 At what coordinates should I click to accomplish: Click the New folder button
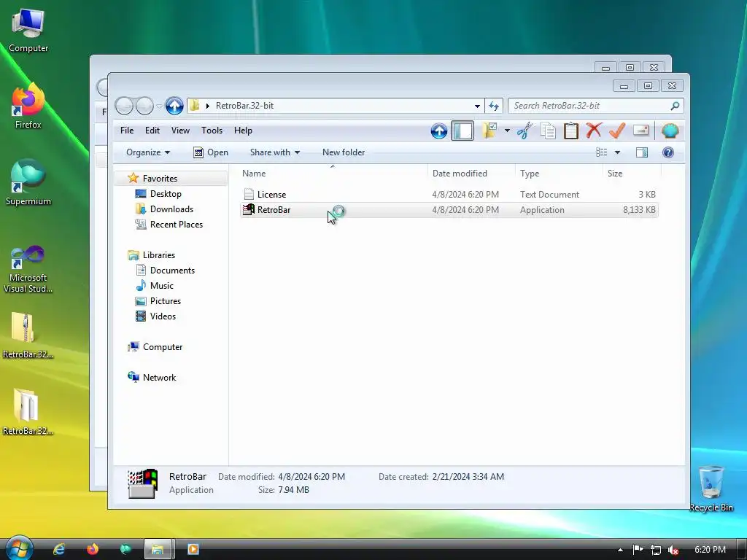(x=344, y=152)
